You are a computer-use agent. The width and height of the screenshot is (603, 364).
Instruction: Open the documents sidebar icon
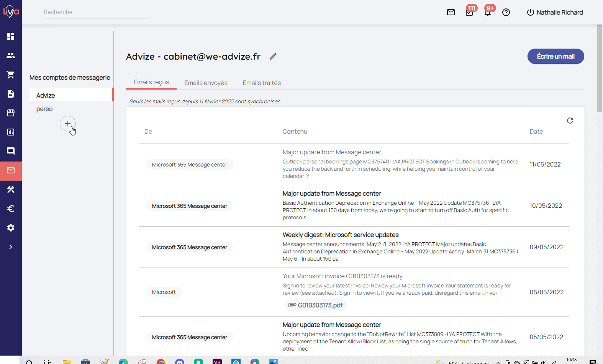[11, 94]
